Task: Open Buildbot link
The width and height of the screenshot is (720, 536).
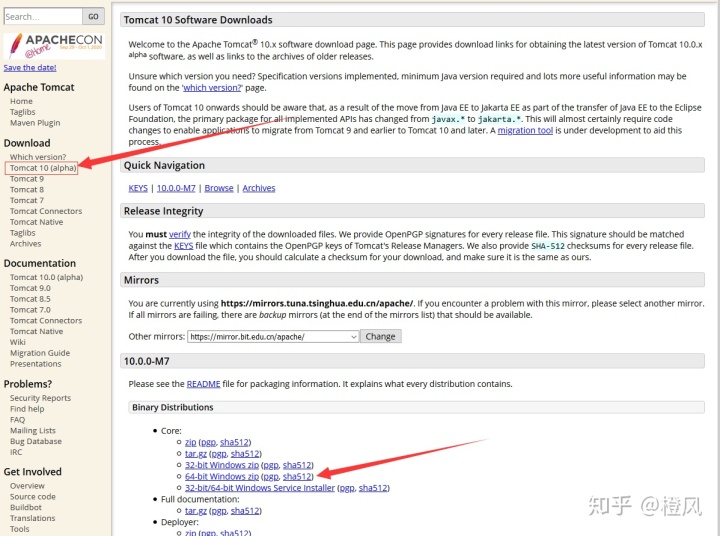Action: coord(26,507)
